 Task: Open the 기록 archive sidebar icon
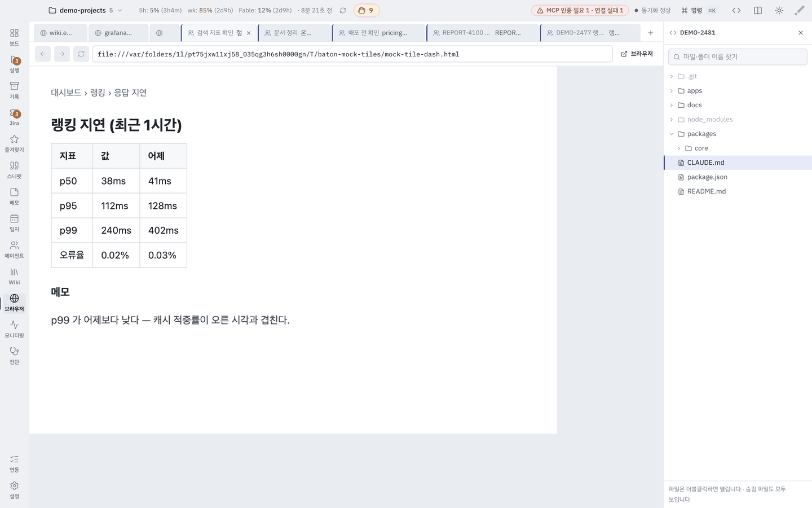click(14, 90)
